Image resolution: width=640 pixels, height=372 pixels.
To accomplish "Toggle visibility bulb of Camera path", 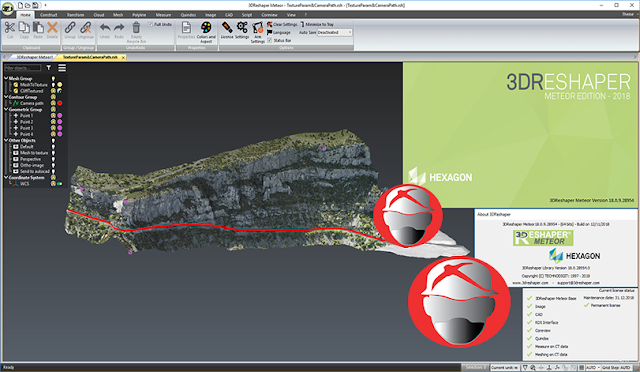I will point(53,103).
